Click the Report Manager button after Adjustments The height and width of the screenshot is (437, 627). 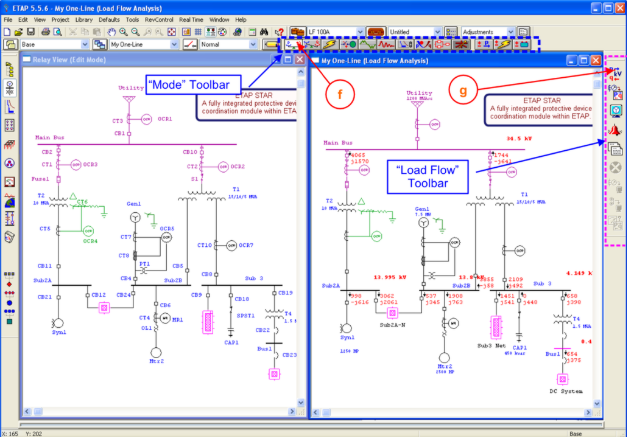[523, 32]
